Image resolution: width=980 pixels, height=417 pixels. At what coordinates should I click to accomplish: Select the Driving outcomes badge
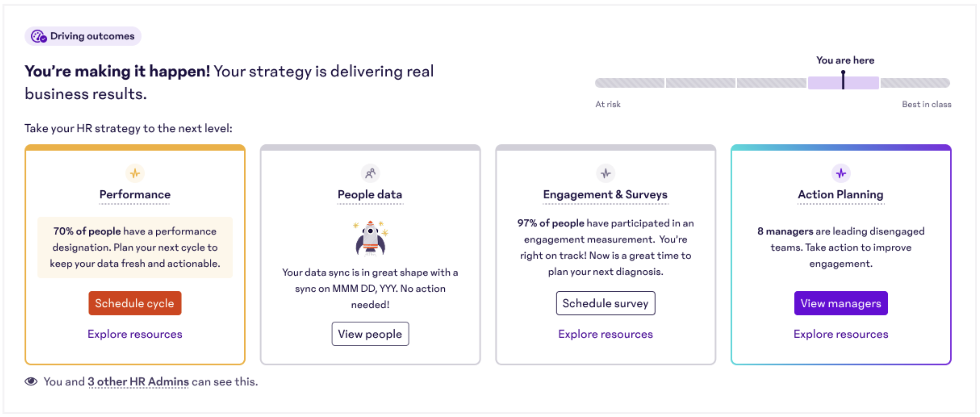pyautogui.click(x=83, y=36)
